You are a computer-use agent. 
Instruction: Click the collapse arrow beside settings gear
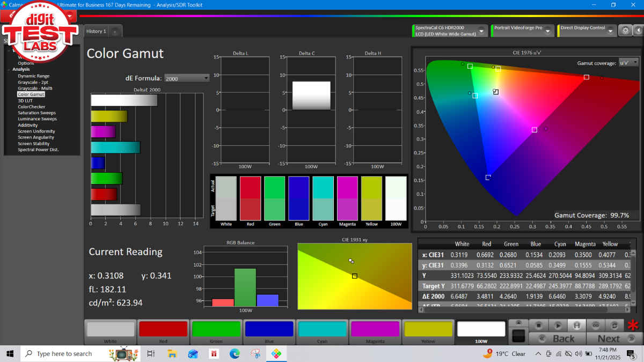point(638,31)
